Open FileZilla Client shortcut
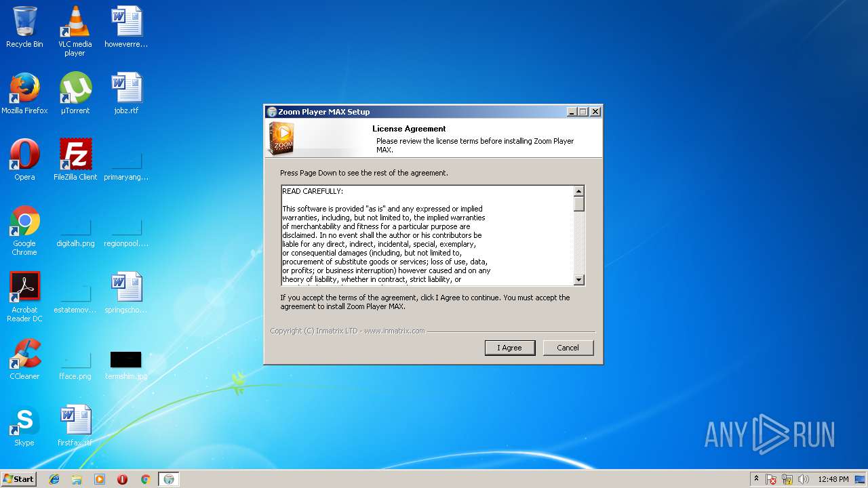Image resolution: width=868 pixels, height=488 pixels. pos(75,160)
